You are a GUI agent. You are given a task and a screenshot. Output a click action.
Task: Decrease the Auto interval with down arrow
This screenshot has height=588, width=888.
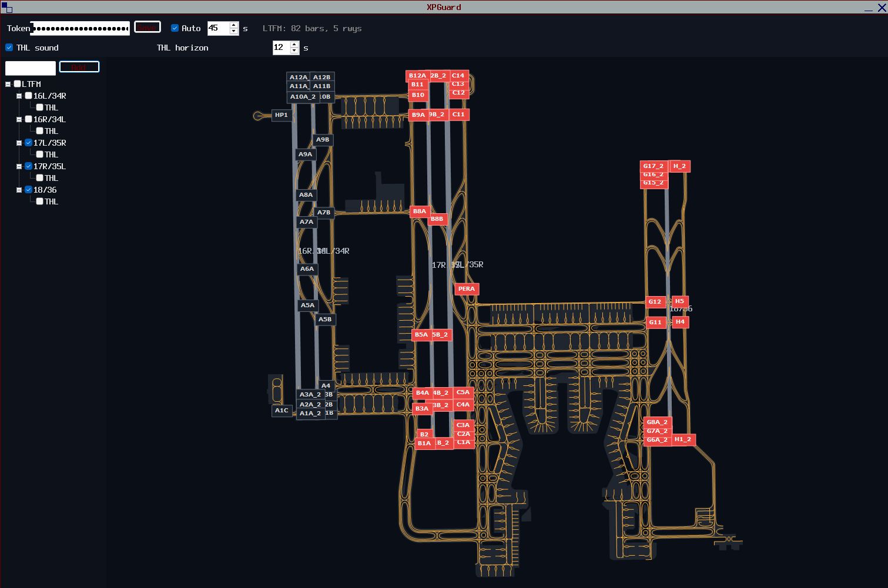click(x=234, y=32)
